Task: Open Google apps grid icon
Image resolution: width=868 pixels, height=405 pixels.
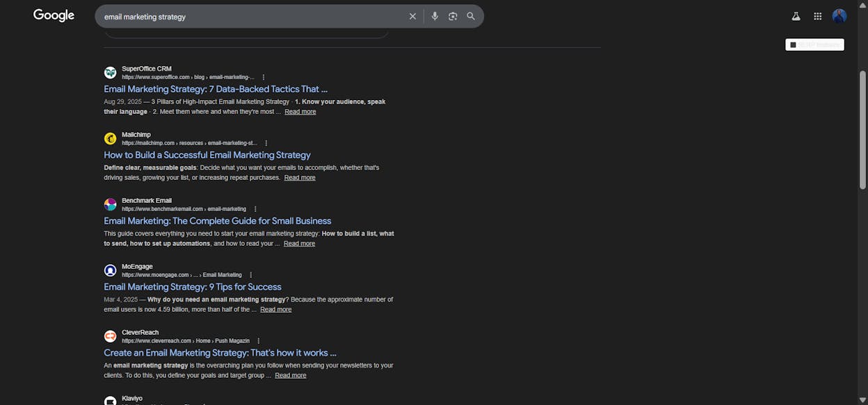Action: click(817, 16)
